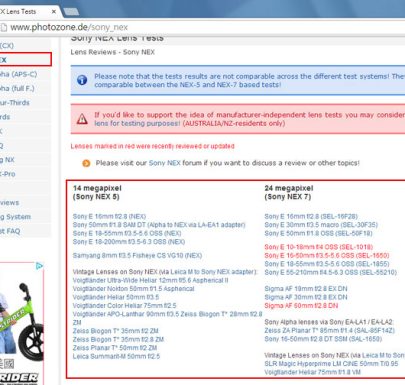Image resolution: width=405 pixels, height=385 pixels.
Task: Select the Alpha (APS-C) sidebar item
Action: (x=18, y=74)
